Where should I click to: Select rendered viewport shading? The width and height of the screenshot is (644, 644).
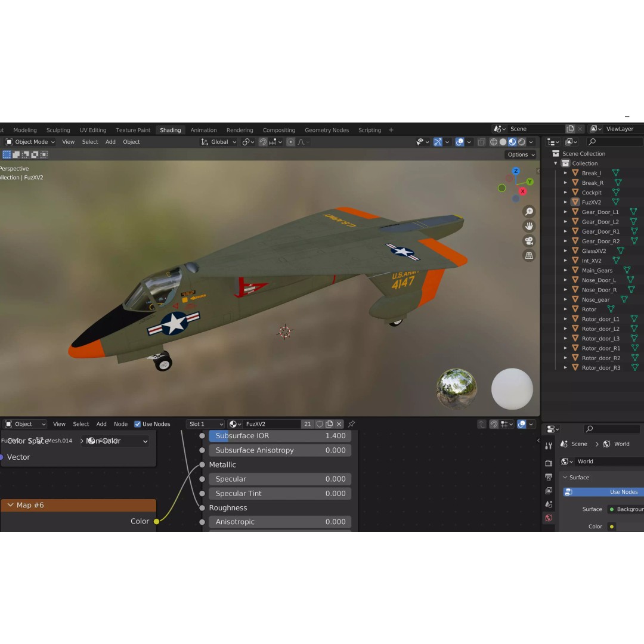pyautogui.click(x=522, y=142)
